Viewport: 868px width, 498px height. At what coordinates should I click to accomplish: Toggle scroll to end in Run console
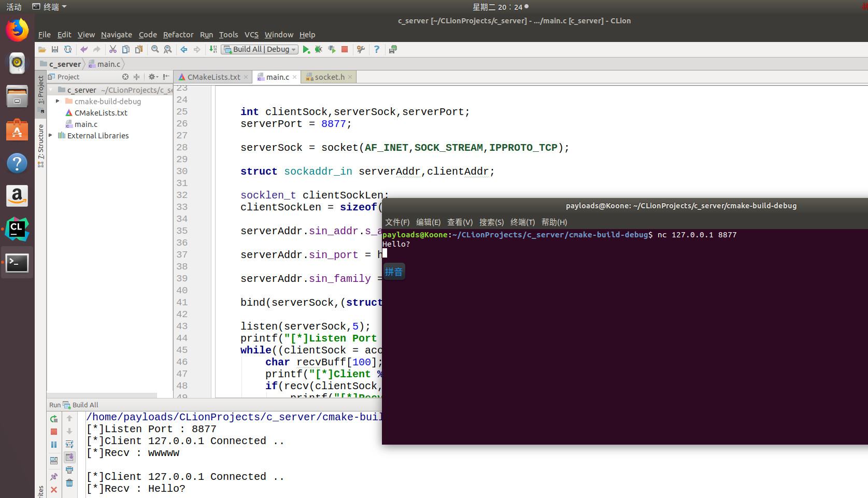[x=69, y=457]
